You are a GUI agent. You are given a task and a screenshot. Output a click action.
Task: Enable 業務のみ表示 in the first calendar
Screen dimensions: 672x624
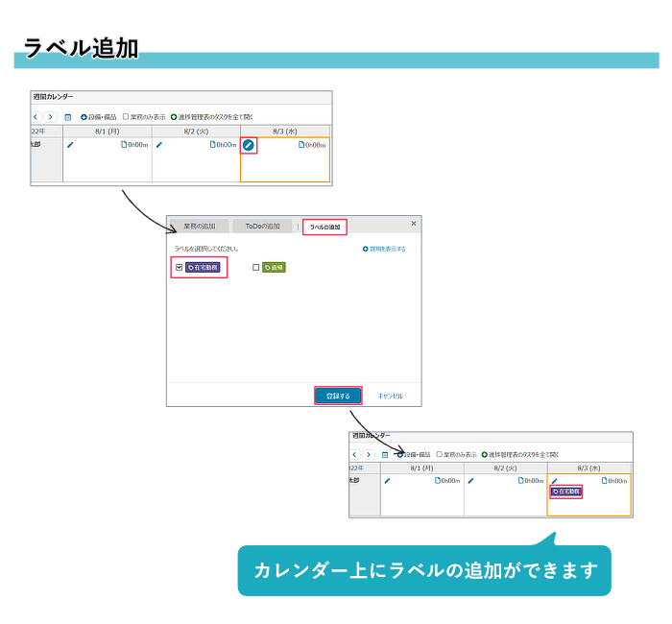point(126,117)
